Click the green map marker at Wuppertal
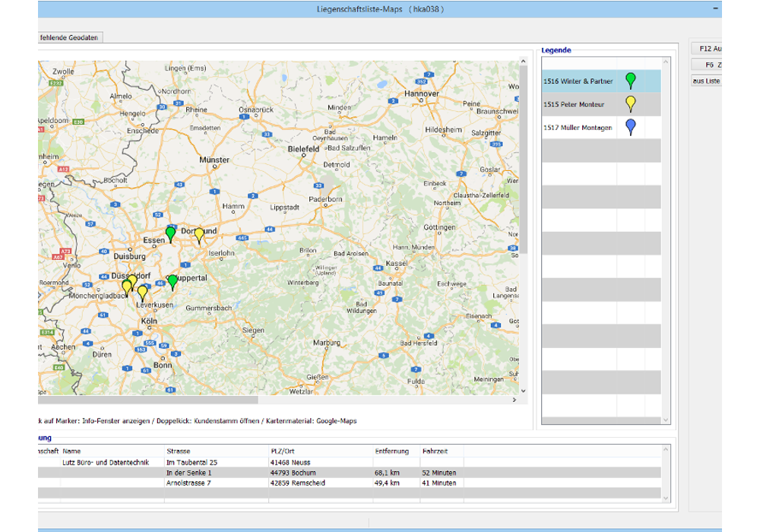Screen dimensions: 760x532 pos(173,281)
